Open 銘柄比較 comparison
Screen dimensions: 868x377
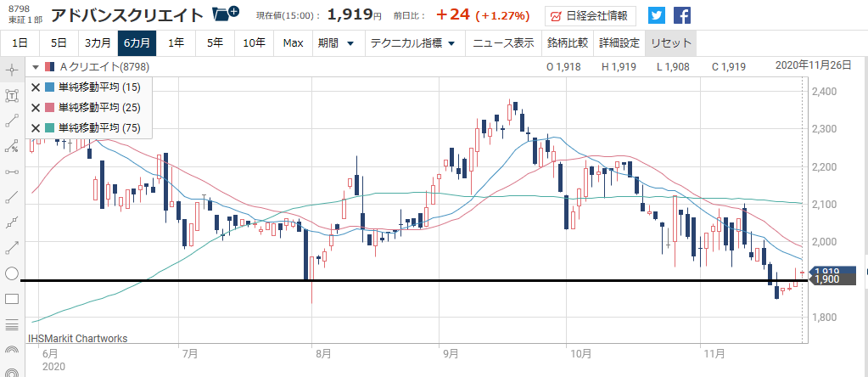pos(568,43)
